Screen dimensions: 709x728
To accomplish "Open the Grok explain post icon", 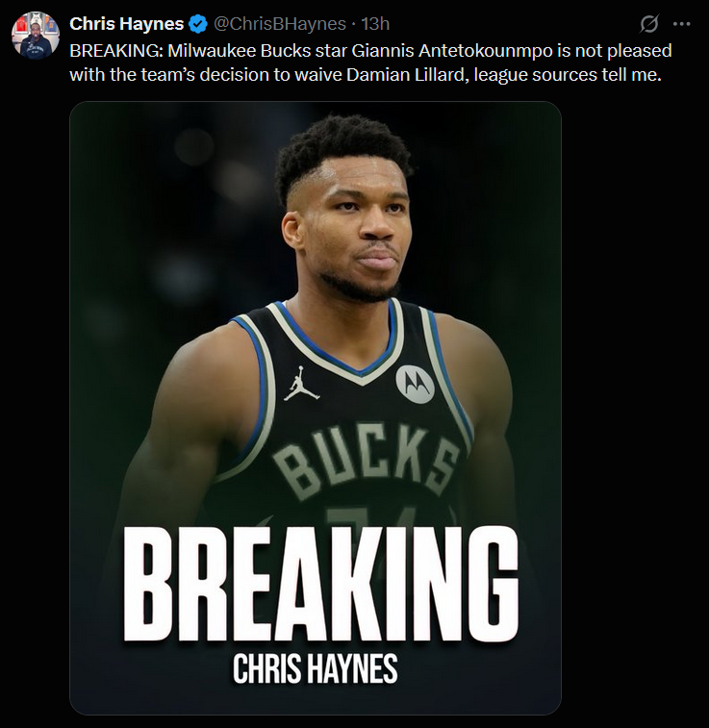I will pyautogui.click(x=648, y=24).
